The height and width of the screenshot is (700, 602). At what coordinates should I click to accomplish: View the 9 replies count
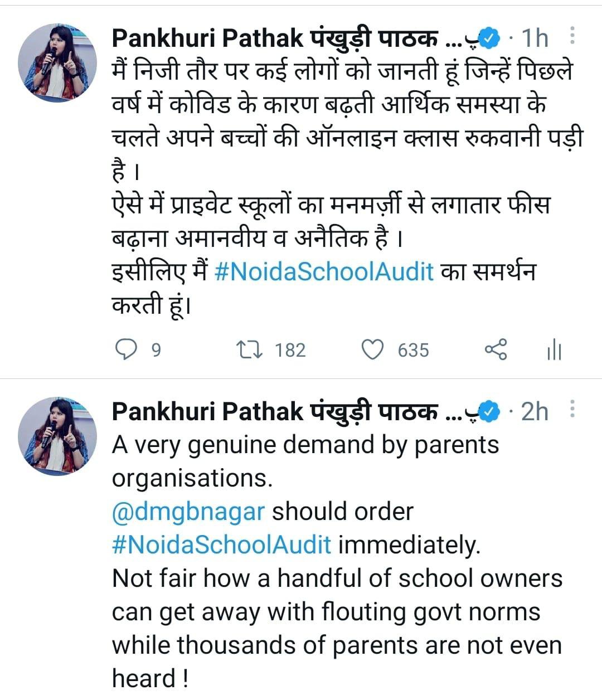pos(156,350)
